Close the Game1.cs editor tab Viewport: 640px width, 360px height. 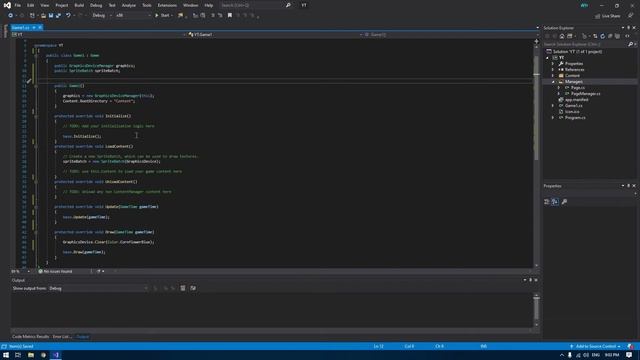tap(40, 27)
